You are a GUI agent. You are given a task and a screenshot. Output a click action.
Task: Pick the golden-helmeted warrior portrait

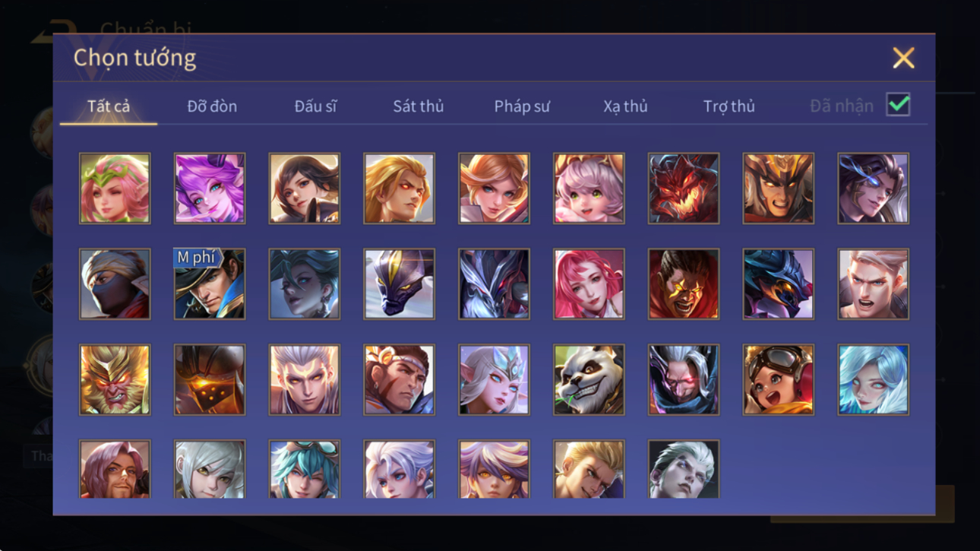[x=778, y=188]
